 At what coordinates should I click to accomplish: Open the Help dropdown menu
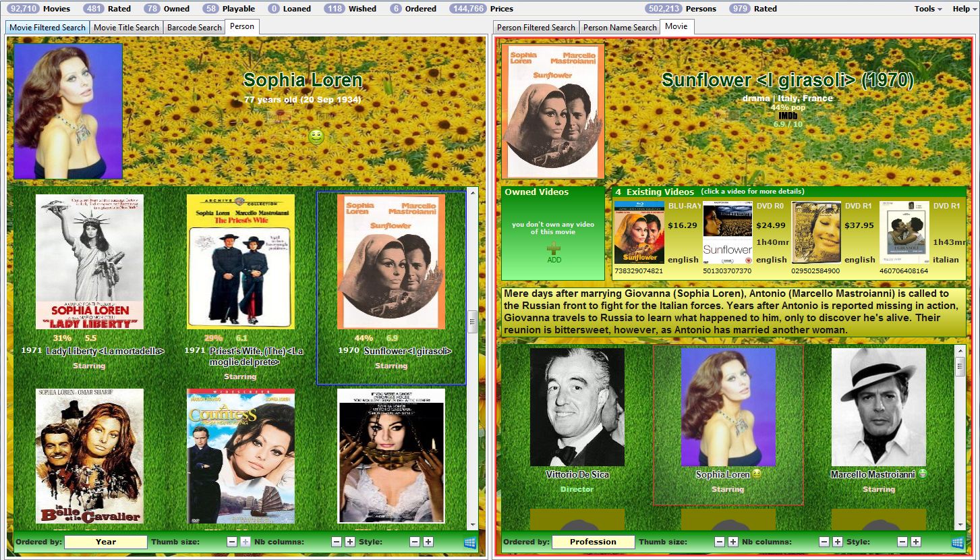click(964, 9)
